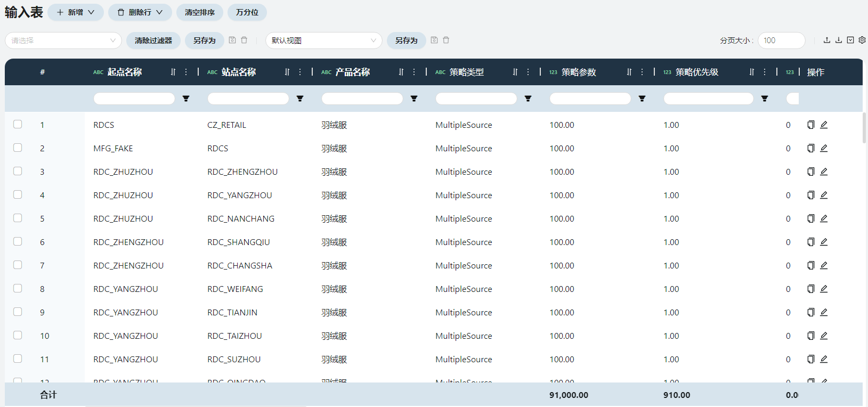Screen dimensions: 868x407
Task: Click filter funnel for 站点名称 column
Action: (300, 99)
